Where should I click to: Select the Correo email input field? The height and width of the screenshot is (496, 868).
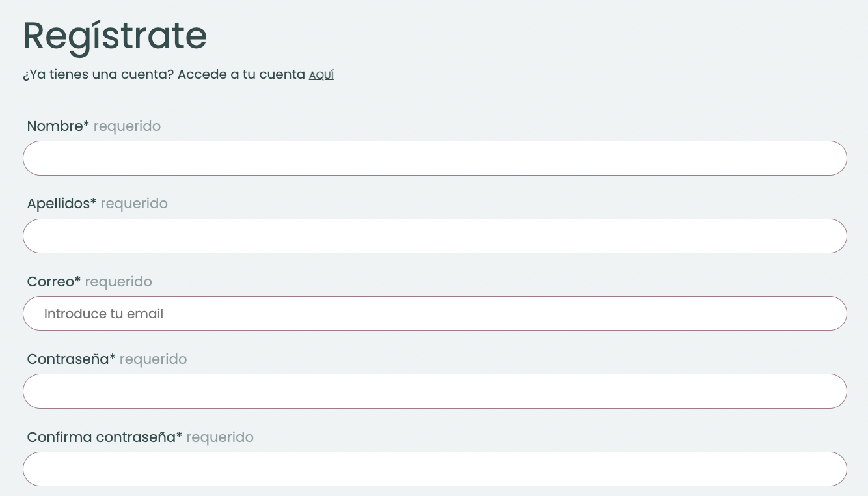(x=435, y=314)
